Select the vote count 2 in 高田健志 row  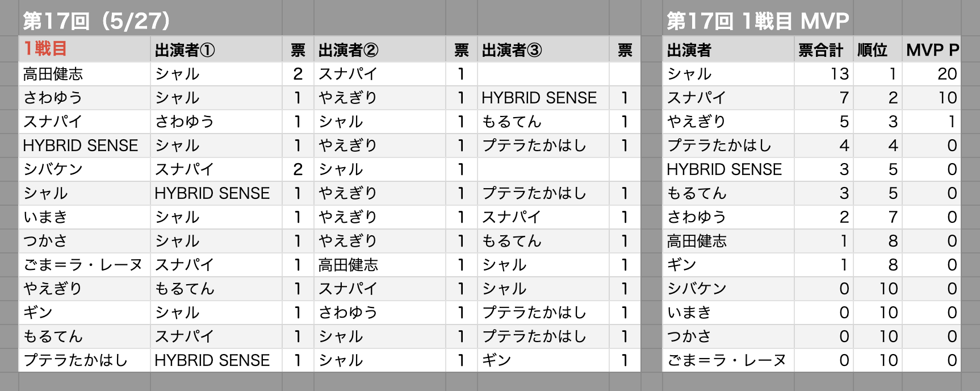click(x=298, y=74)
